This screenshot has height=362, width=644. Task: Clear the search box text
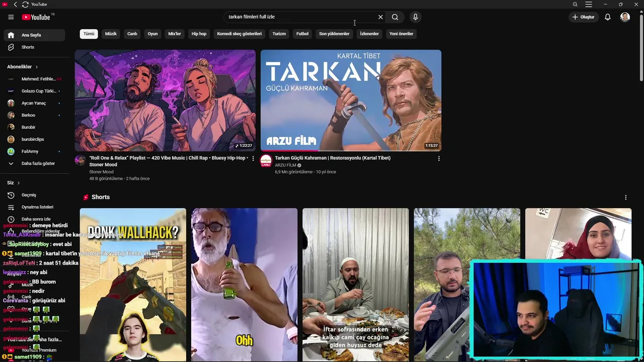click(380, 17)
